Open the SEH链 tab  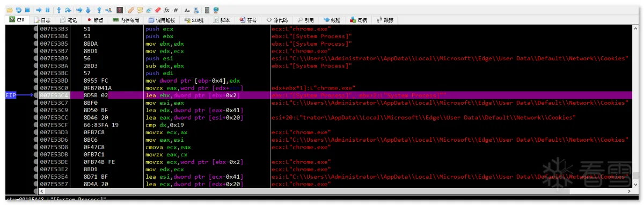(194, 20)
